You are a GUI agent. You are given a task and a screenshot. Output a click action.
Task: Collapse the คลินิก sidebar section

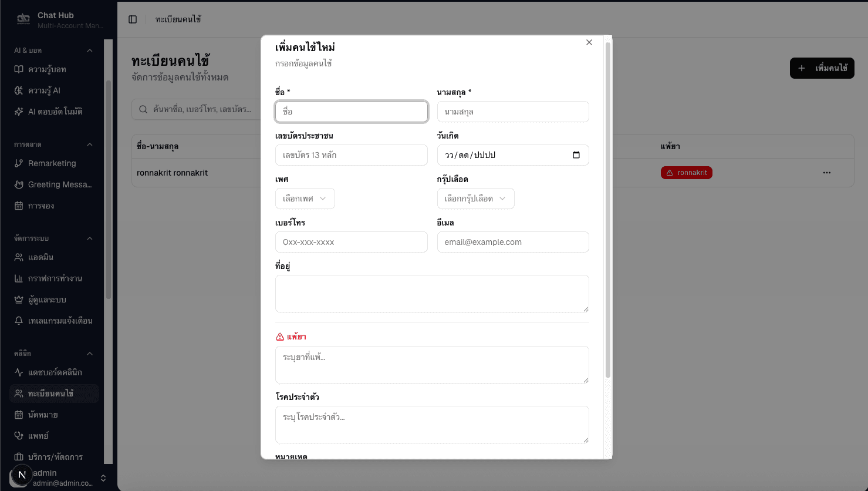click(x=89, y=353)
